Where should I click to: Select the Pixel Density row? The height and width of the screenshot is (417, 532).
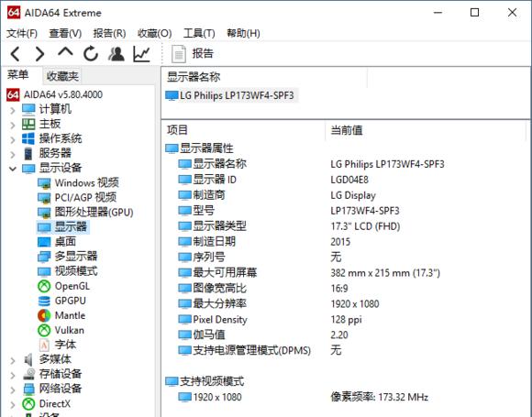[x=213, y=319]
